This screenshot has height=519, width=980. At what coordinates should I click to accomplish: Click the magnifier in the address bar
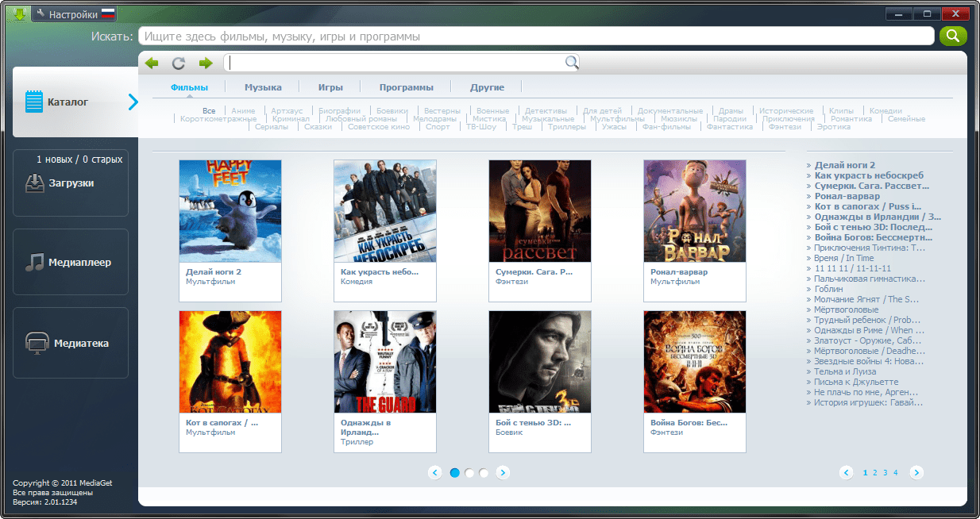click(571, 63)
